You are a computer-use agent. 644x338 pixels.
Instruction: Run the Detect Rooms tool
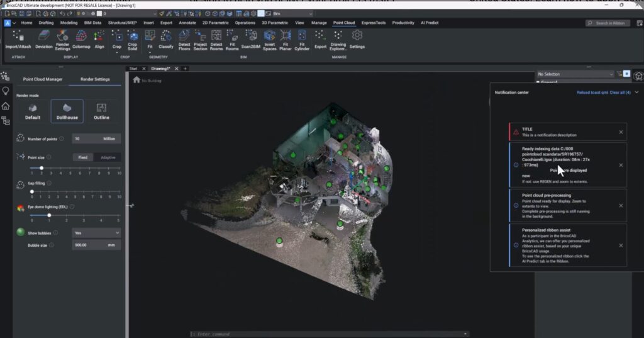(216, 40)
